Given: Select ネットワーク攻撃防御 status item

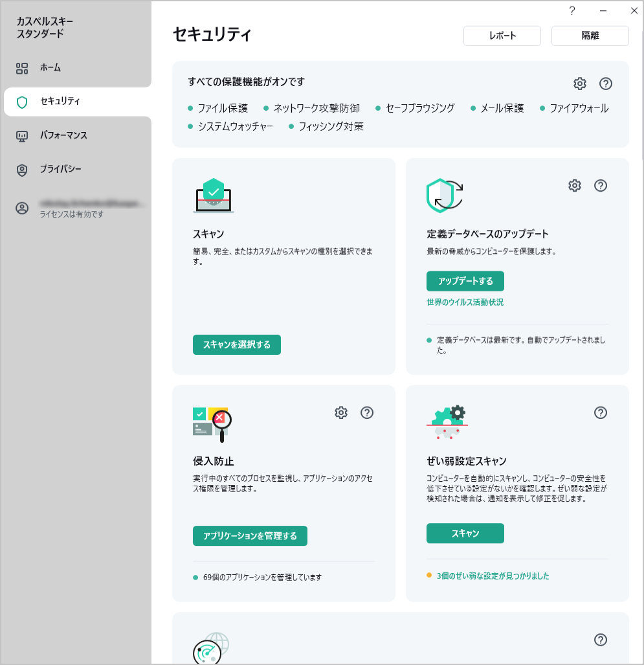Looking at the screenshot, I should [311, 108].
